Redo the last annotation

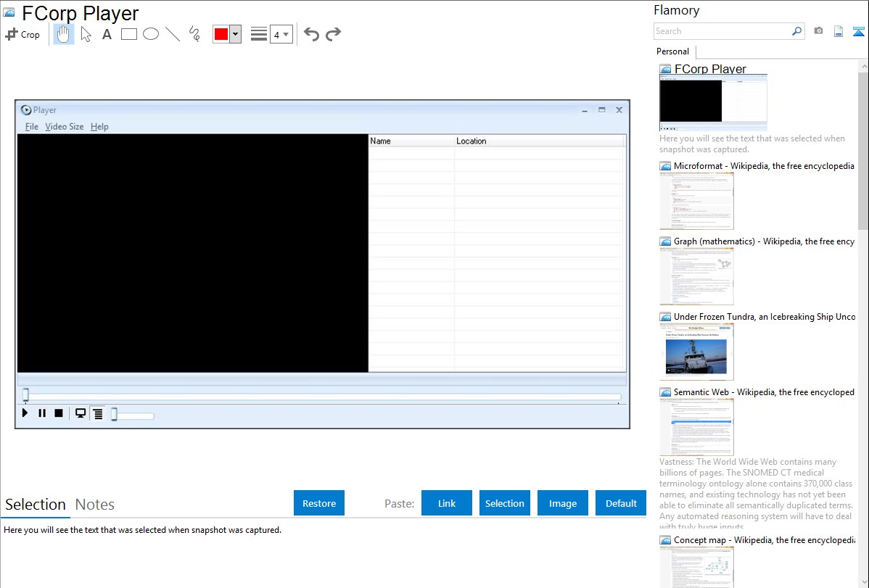(333, 34)
